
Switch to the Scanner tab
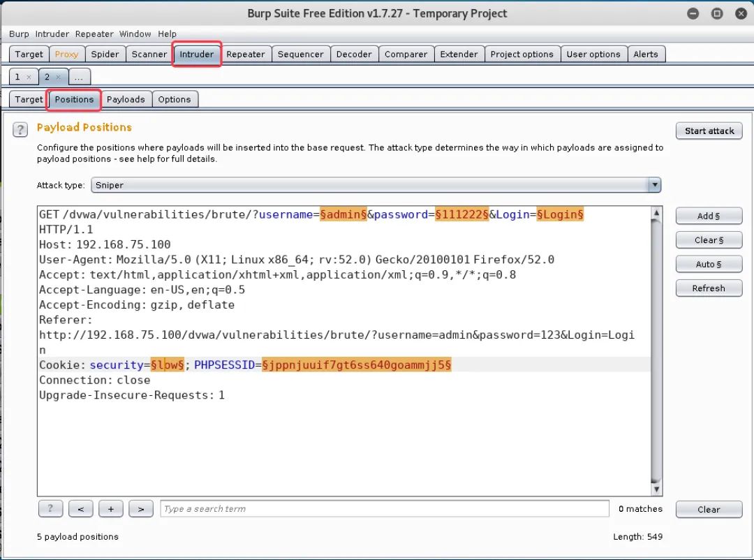[149, 54]
